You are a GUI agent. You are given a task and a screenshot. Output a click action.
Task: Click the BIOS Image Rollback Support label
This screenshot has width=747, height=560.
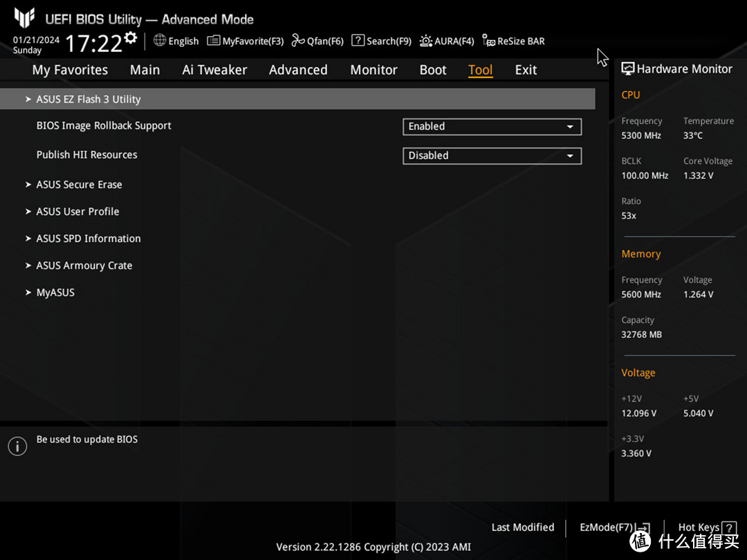104,126
